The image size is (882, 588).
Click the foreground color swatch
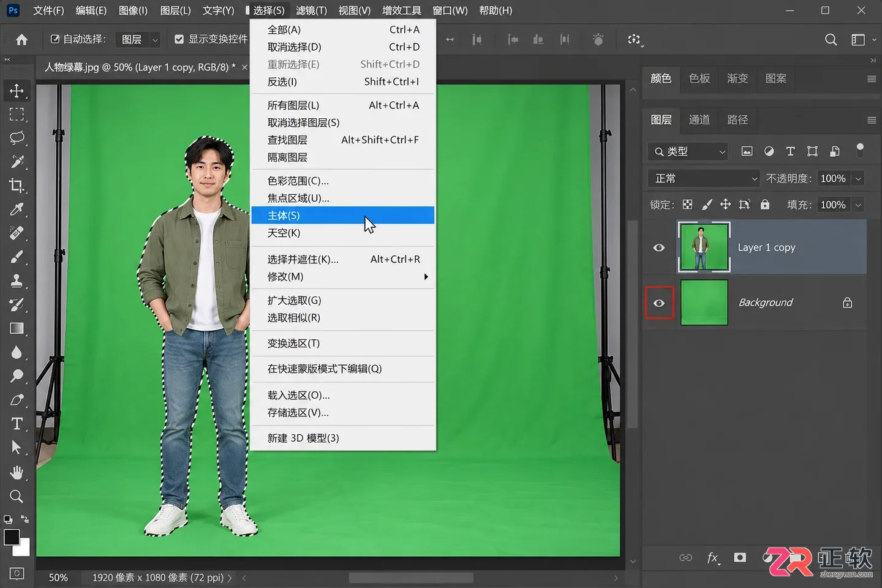point(11,537)
